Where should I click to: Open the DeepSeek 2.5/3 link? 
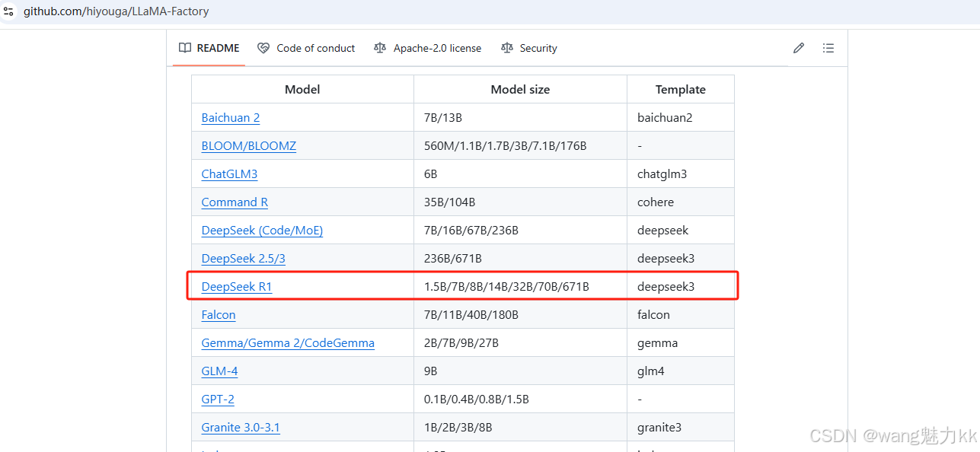pyautogui.click(x=243, y=259)
